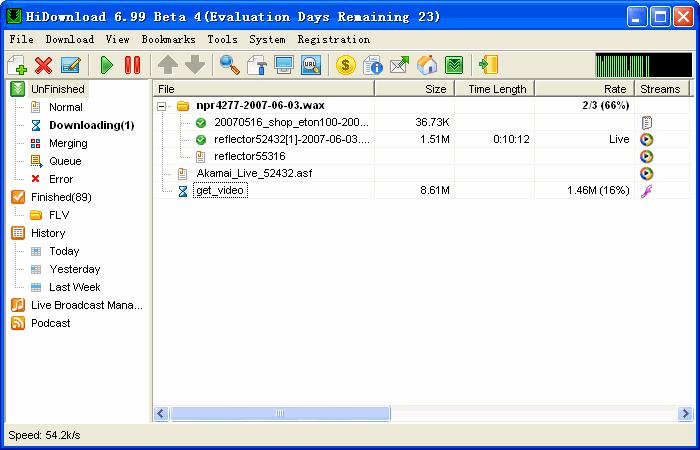Screen dimensions: 700x450
Task: Click the Add new download icon
Action: tap(17, 65)
